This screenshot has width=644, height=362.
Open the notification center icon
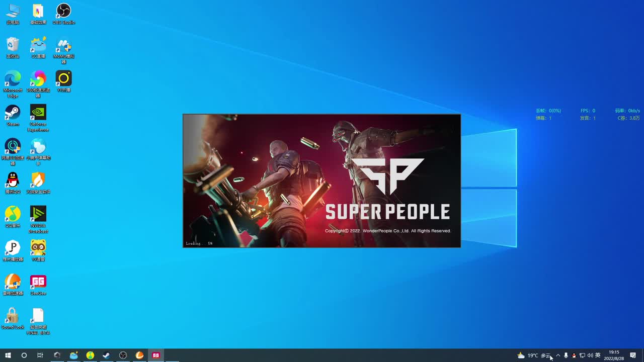pos(633,355)
